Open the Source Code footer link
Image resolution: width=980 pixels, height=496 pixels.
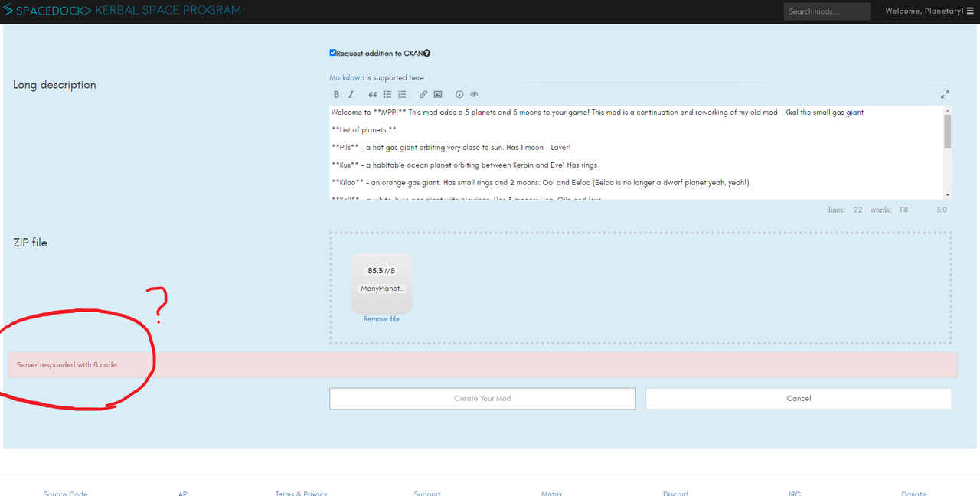pos(66,494)
